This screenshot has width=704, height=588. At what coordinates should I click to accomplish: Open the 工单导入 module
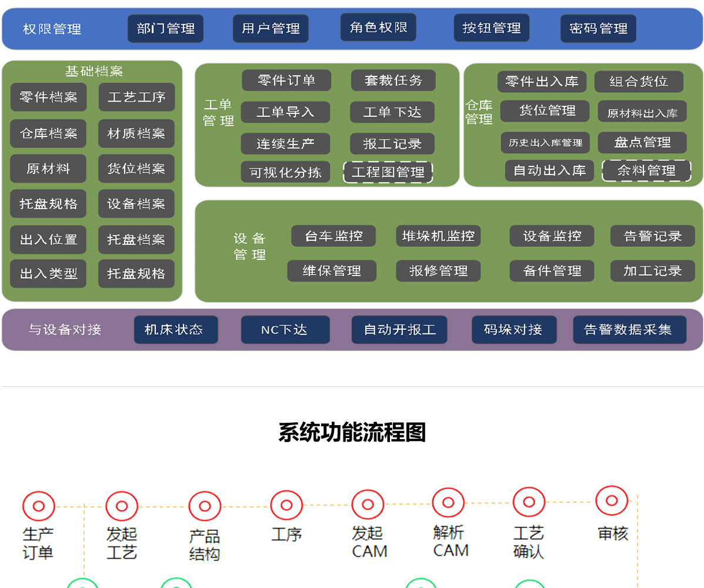(285, 112)
